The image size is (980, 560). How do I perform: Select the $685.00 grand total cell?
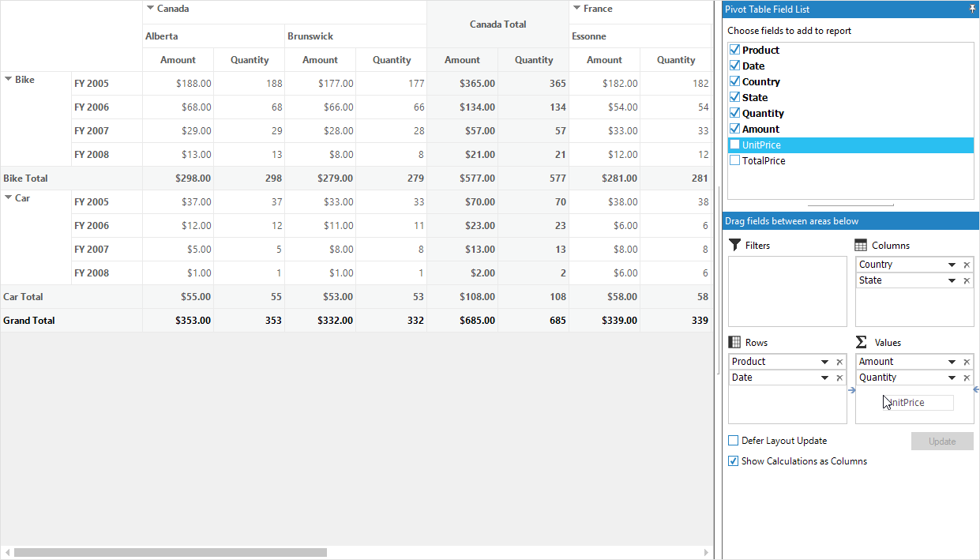pos(463,321)
